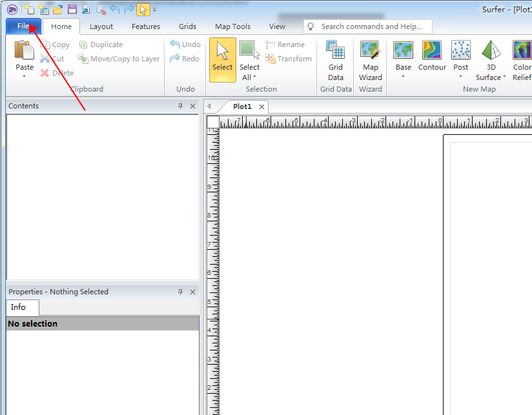This screenshot has height=415, width=532.
Task: Click the Search commands and Help field
Action: pos(371,26)
